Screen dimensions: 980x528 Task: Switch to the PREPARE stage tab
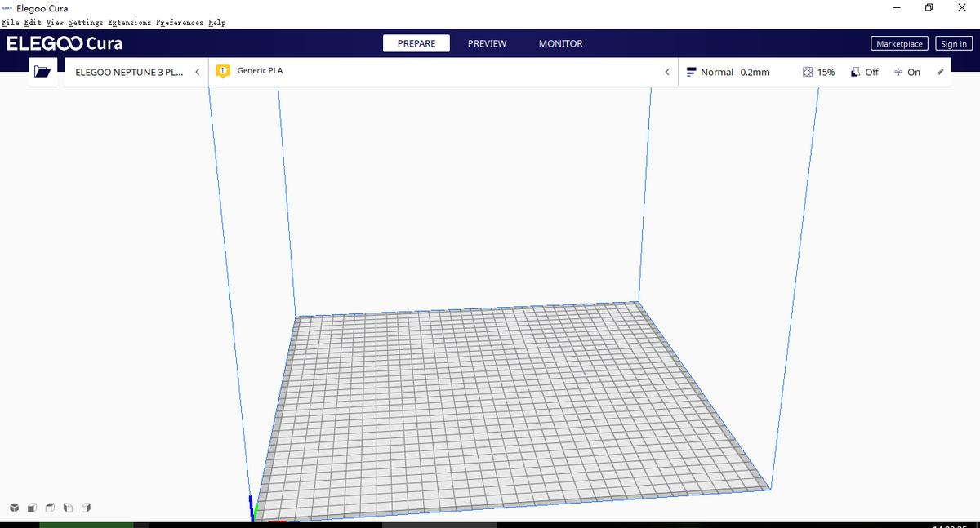point(416,43)
